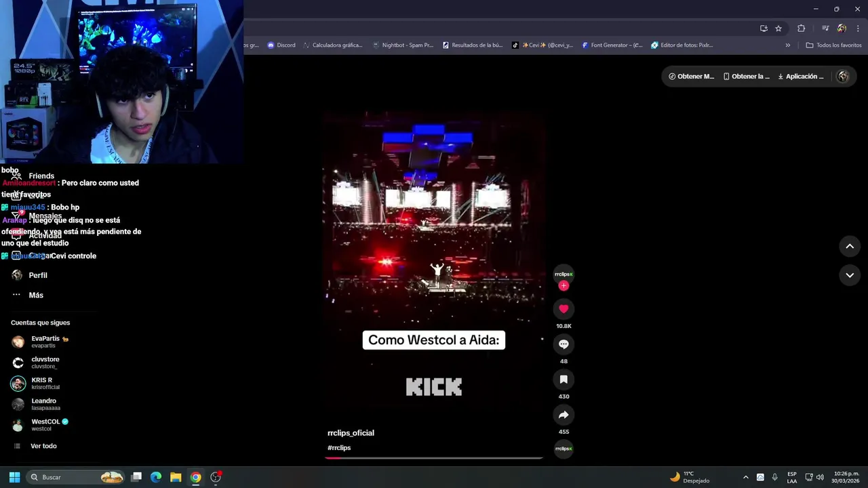Screen dimensions: 868x488
Task: Click the Aplicación download button
Action: coord(801,77)
